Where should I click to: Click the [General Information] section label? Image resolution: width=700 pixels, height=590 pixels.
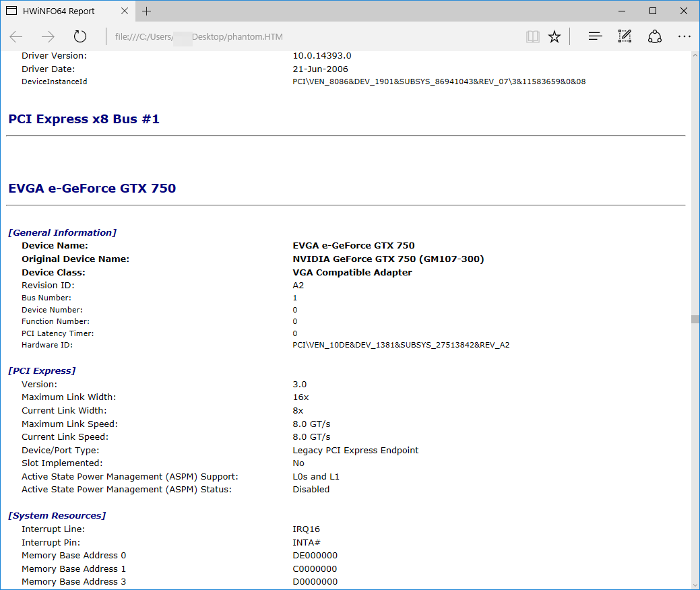point(63,232)
